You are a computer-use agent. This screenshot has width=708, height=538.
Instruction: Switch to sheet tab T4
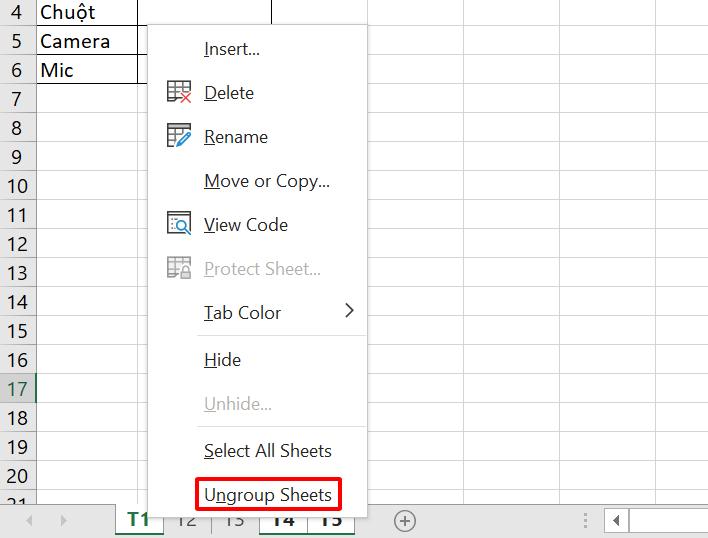coord(283,523)
